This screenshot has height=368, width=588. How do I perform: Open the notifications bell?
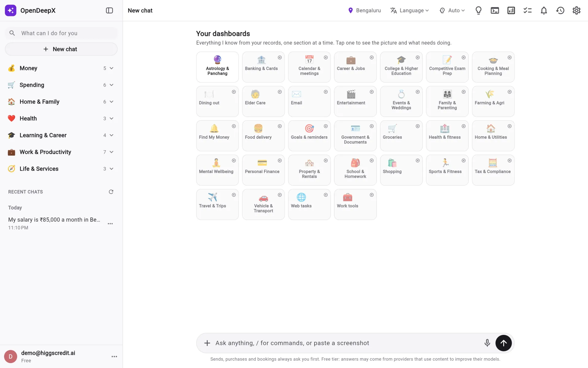pos(544,10)
